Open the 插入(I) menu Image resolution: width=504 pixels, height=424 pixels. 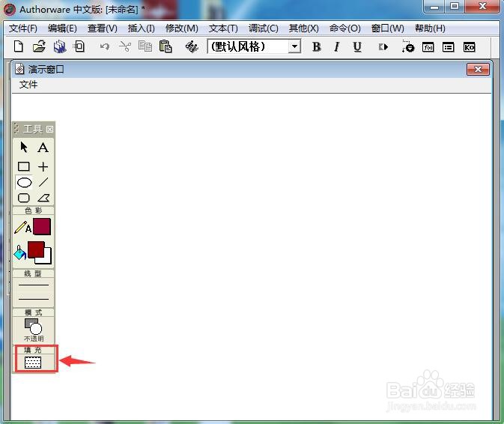141,28
